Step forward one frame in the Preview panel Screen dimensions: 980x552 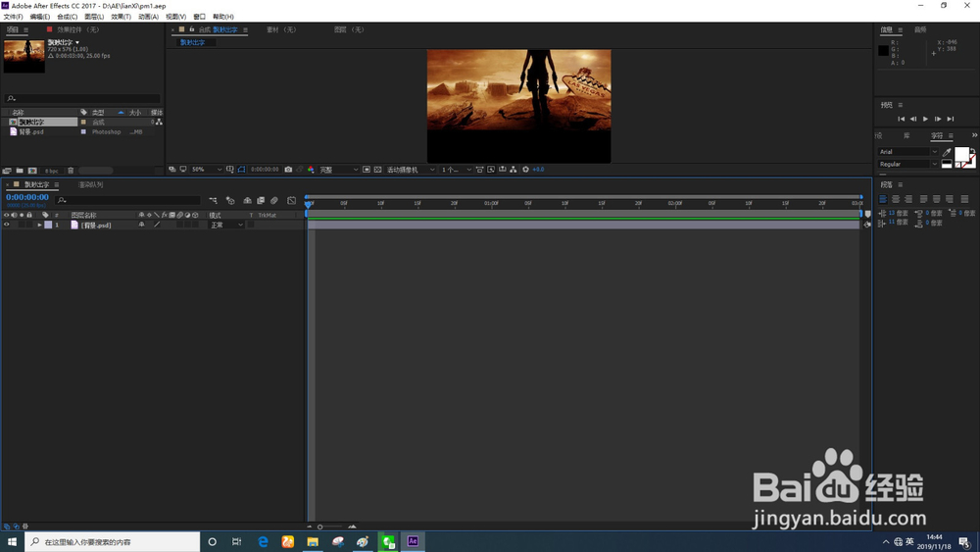point(938,119)
